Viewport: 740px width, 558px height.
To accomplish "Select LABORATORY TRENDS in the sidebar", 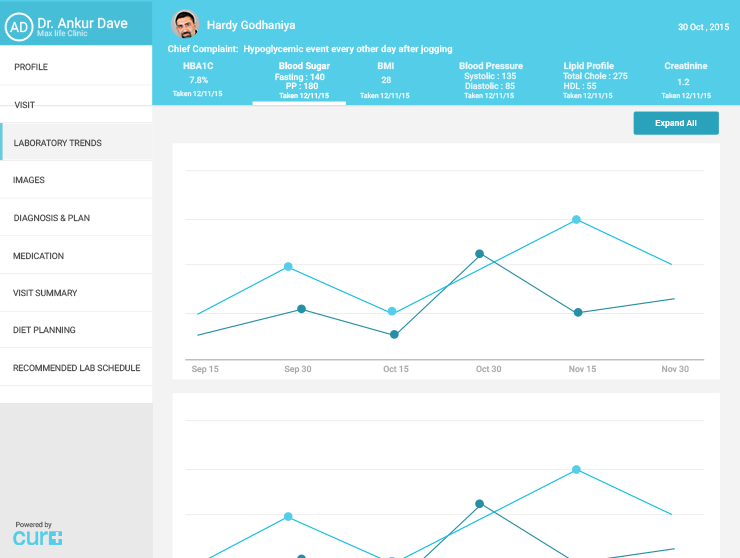I will point(76,143).
